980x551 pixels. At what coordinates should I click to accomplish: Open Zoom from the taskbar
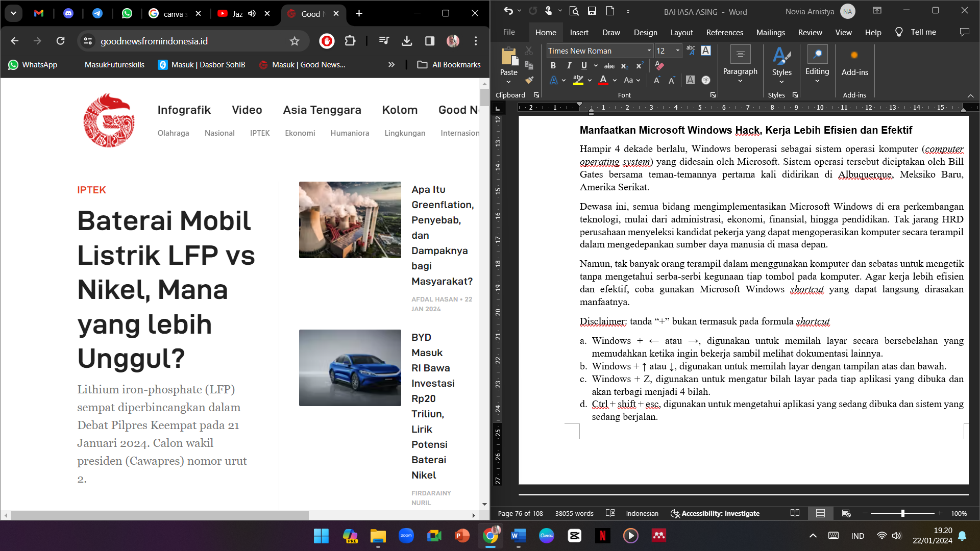pyautogui.click(x=406, y=536)
